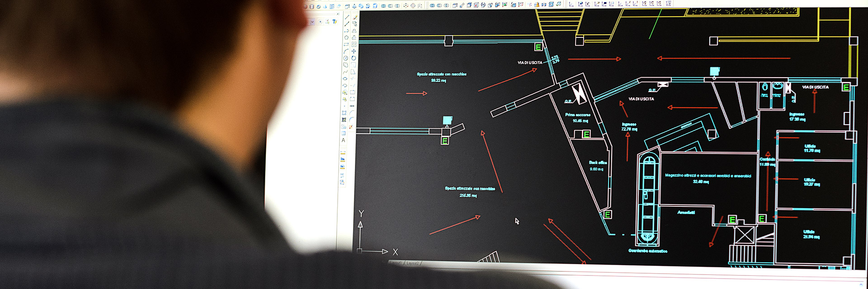
Task: Select the Spline draw tool
Action: (346, 71)
